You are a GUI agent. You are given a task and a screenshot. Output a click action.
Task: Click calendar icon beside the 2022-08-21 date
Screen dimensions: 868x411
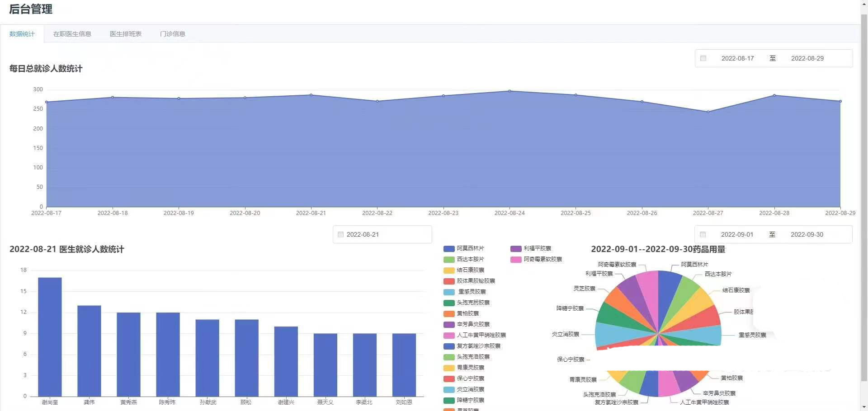click(x=341, y=234)
